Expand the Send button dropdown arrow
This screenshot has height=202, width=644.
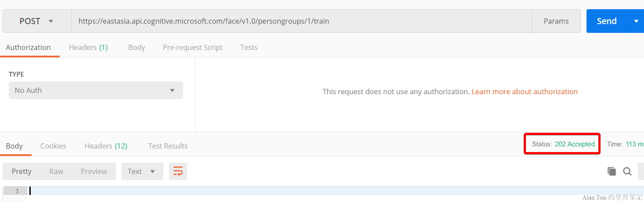pyautogui.click(x=636, y=21)
